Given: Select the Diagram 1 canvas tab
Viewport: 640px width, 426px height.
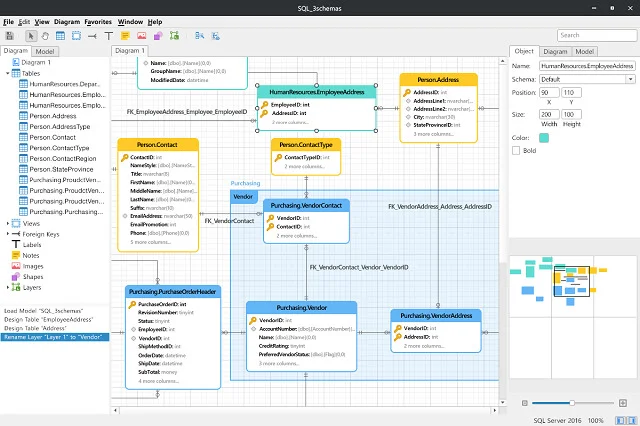Looking at the screenshot, I should (130, 51).
